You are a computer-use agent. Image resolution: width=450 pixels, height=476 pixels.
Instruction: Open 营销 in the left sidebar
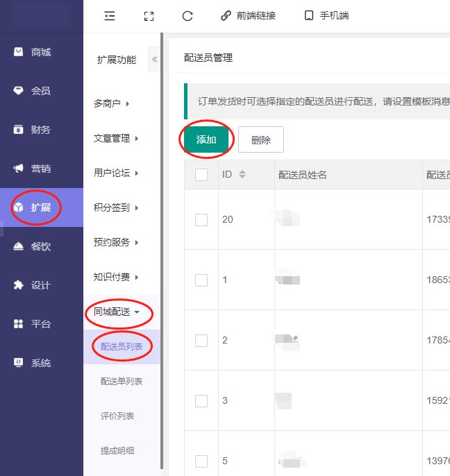click(41, 169)
